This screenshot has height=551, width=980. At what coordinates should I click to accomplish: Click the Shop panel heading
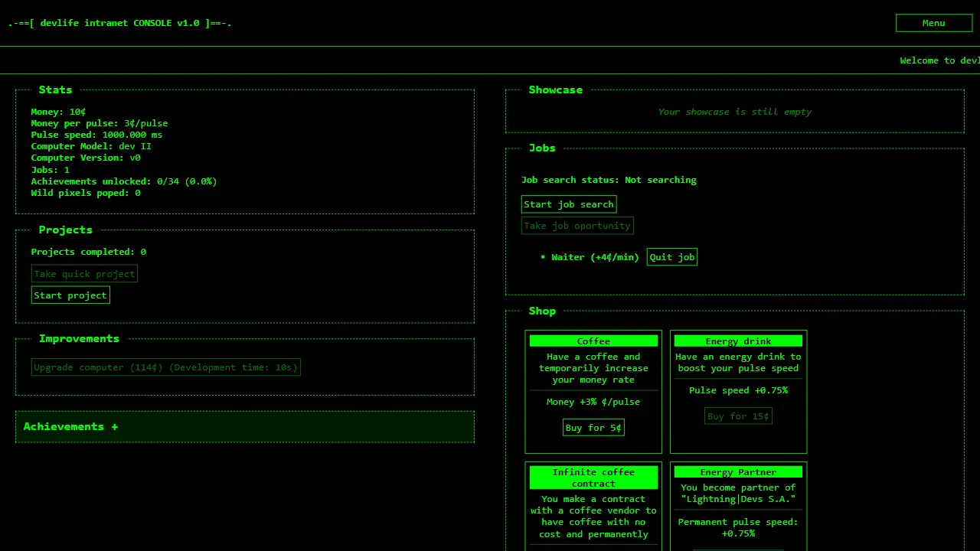(x=542, y=311)
